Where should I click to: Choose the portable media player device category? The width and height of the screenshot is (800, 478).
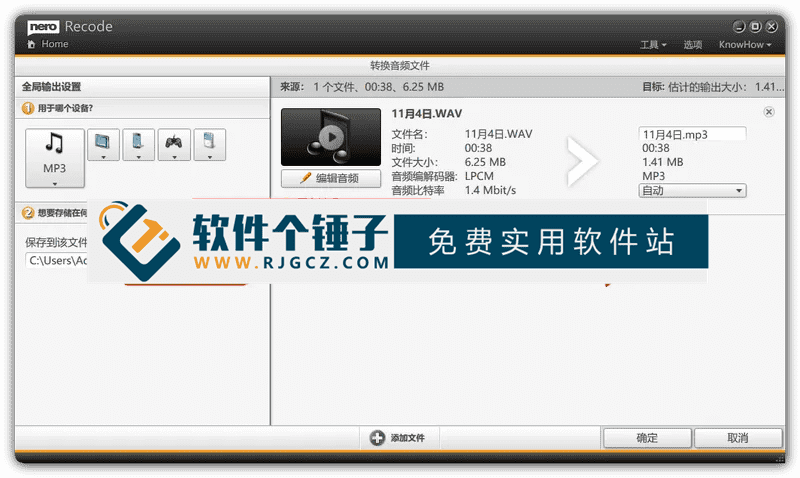(209, 144)
